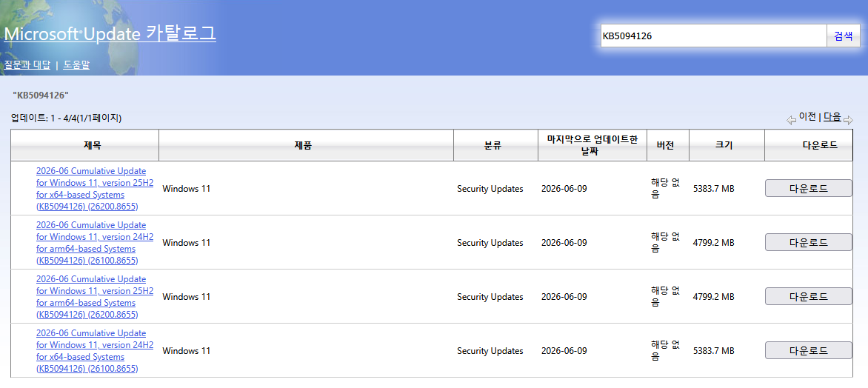Download the 25H2 x64 5383.7 MB update
This screenshot has width=868, height=388.
pyautogui.click(x=808, y=188)
